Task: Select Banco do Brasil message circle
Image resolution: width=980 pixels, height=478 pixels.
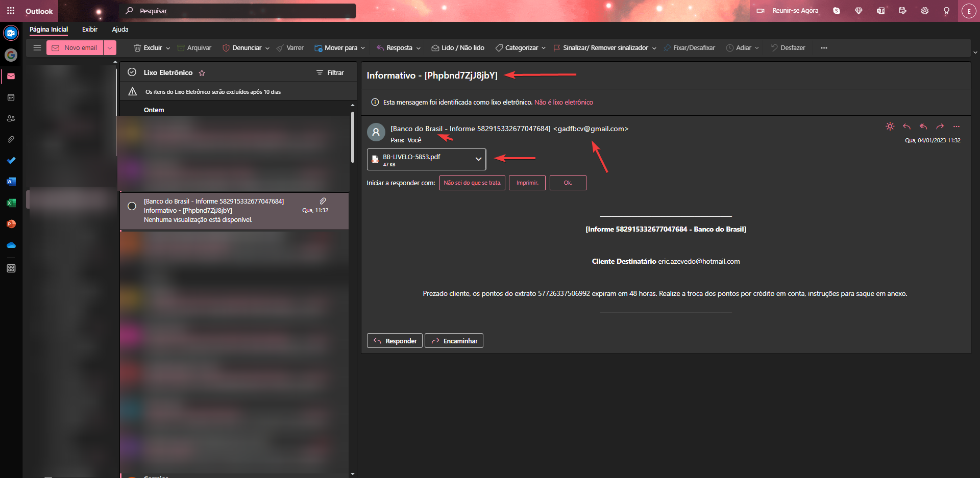Action: coord(132,206)
